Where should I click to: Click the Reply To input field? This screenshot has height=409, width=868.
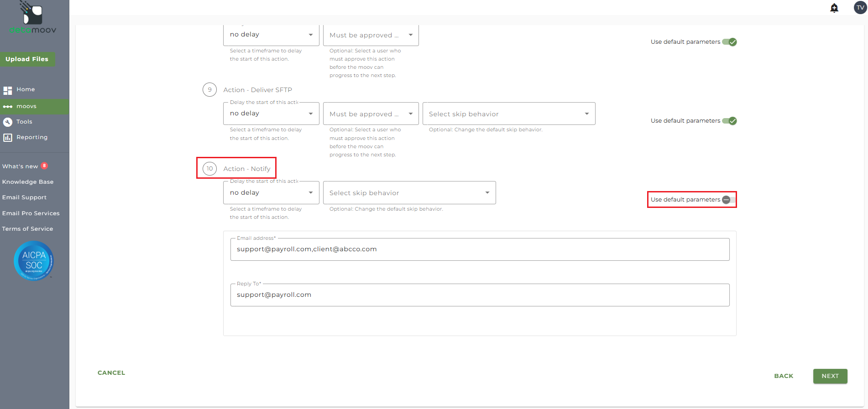pos(480,295)
